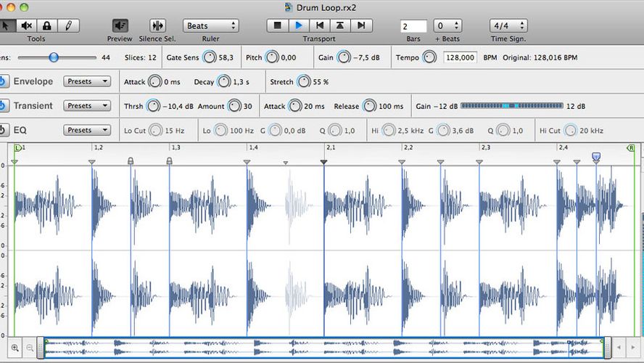
Task: Go to start of loop
Action: pyautogui.click(x=320, y=25)
